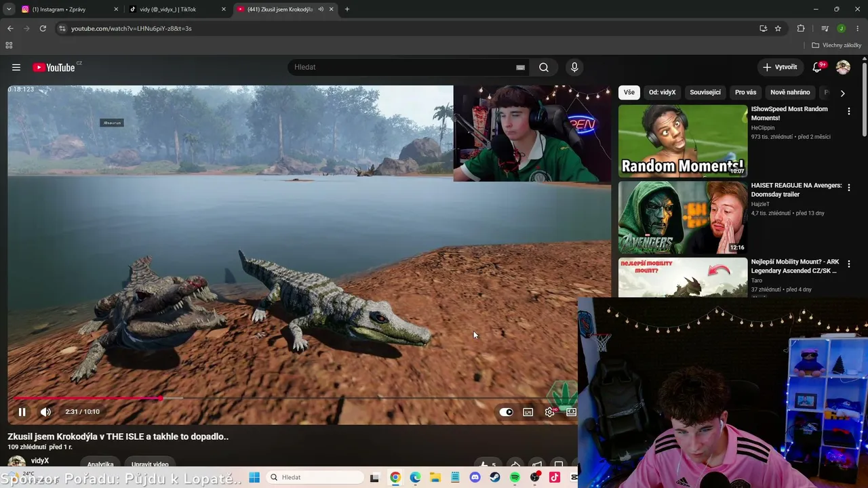This screenshot has height=488, width=868.
Task: Click the Windows taskbar search box
Action: pyautogui.click(x=314, y=477)
